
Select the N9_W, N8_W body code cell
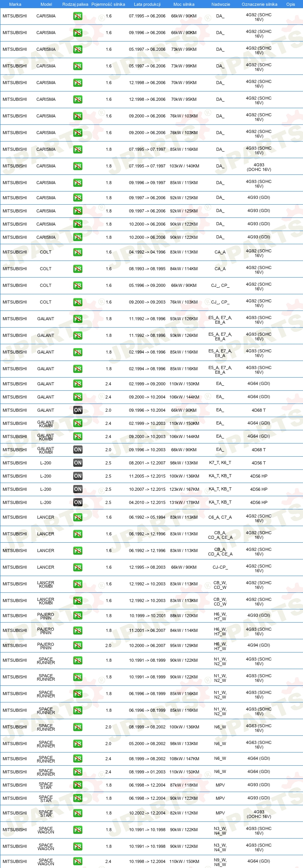coord(220,861)
